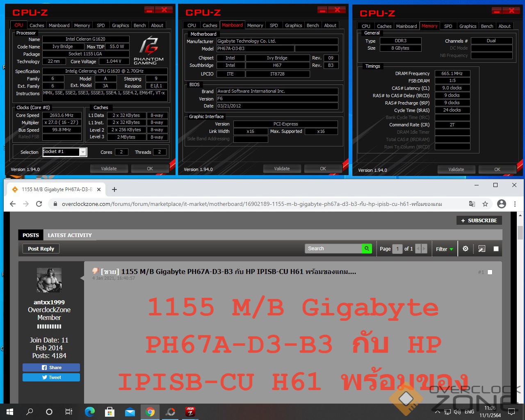Open the network icon in the tray
This screenshot has width=525, height=420.
pos(447,412)
